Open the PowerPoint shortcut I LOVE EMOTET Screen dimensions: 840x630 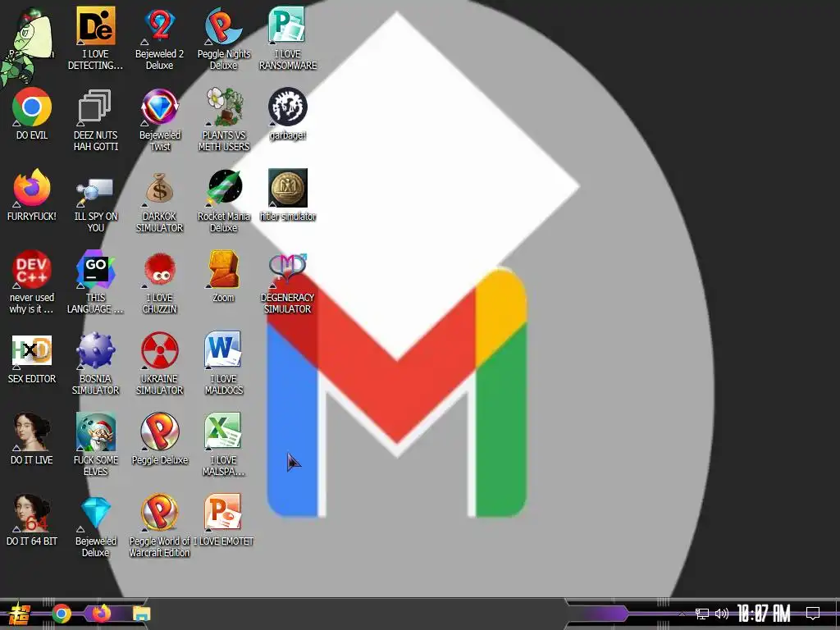tap(223, 513)
